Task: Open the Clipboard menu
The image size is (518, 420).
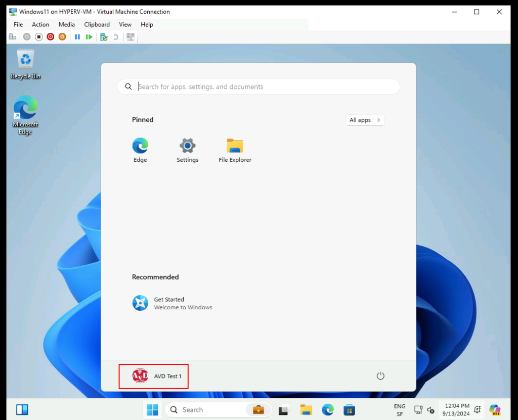Action: click(x=97, y=24)
